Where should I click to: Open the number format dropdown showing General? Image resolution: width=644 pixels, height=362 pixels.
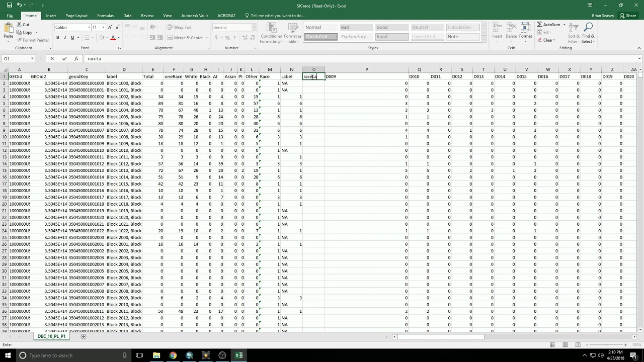254,27
